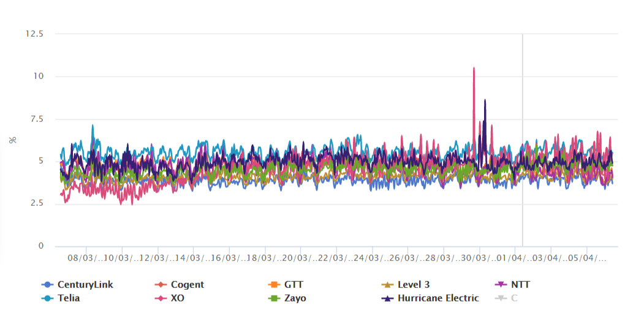
Task: Toggle the XO series in legend
Action: (x=169, y=298)
